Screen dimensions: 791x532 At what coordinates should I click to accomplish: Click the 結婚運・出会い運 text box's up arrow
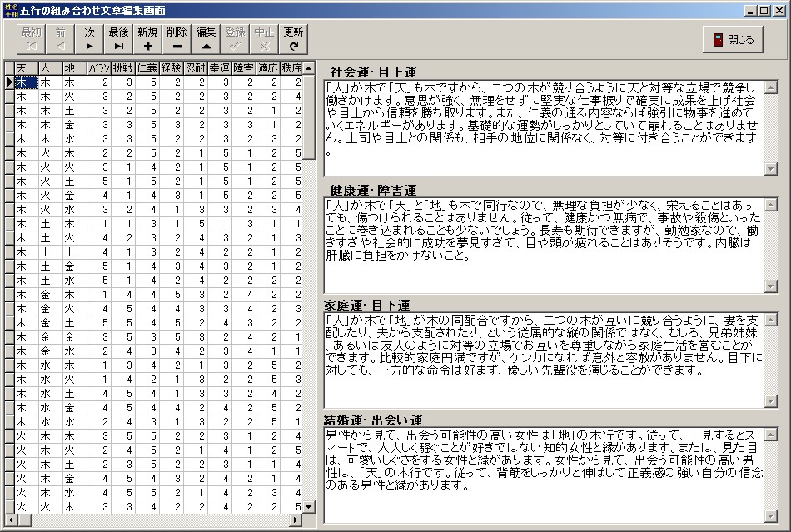[x=770, y=435]
